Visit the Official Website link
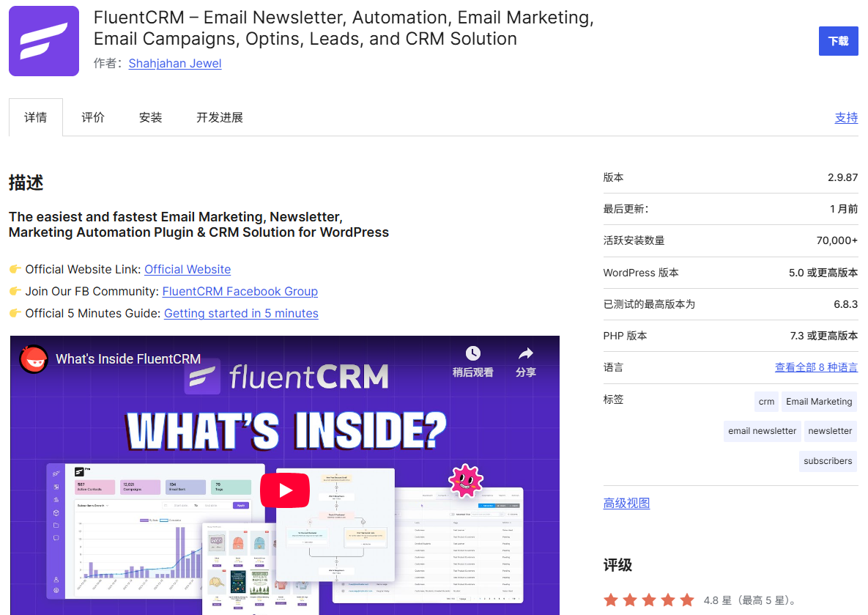 187,269
